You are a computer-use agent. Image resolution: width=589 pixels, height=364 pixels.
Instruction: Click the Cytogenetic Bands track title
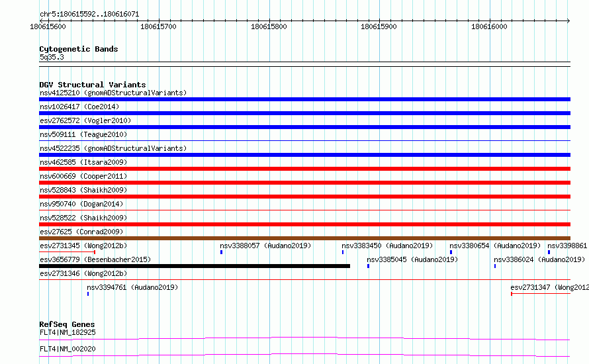[x=79, y=49]
